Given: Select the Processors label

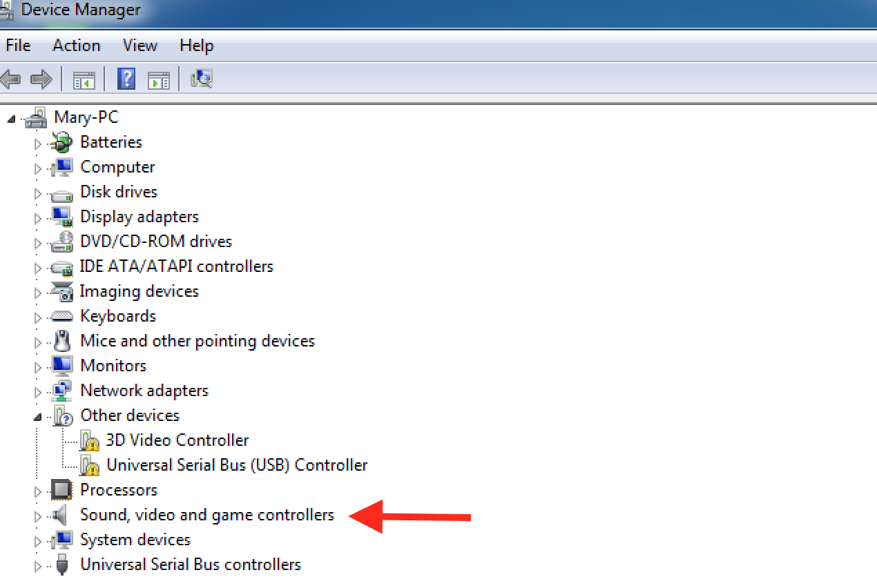Looking at the screenshot, I should pos(119,490).
